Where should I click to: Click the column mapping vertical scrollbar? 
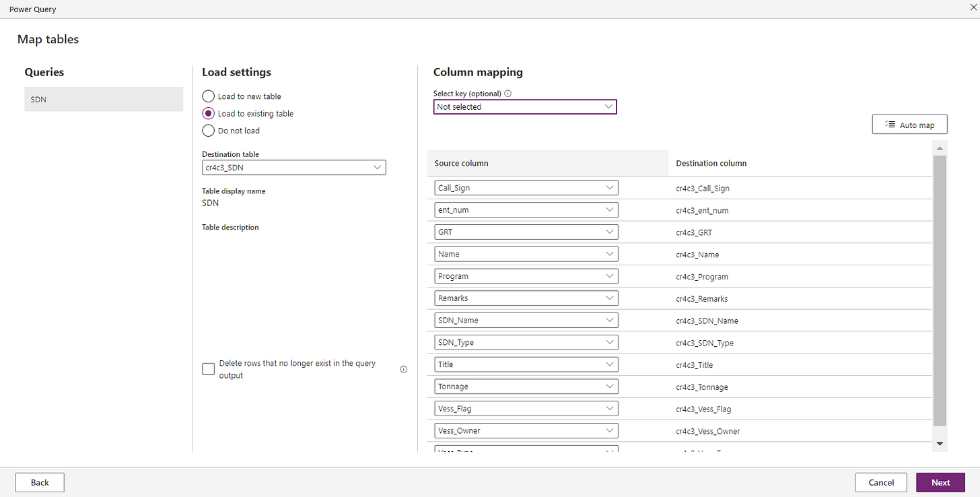[940, 290]
